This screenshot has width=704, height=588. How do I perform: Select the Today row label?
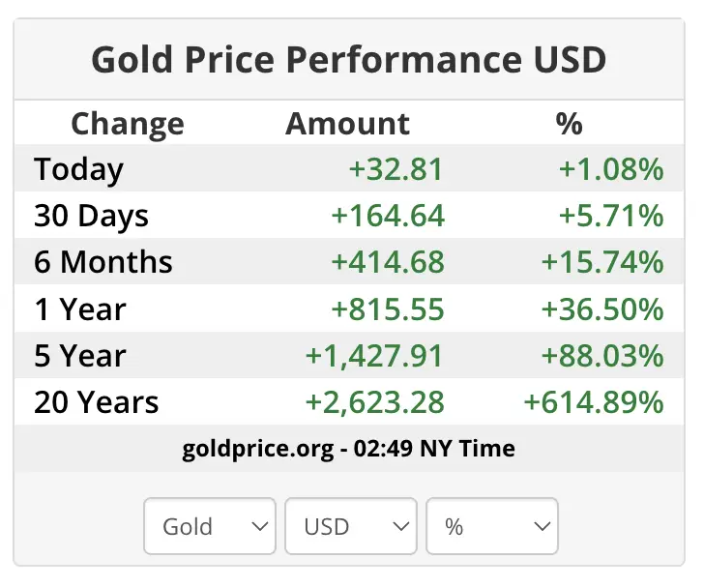(78, 170)
